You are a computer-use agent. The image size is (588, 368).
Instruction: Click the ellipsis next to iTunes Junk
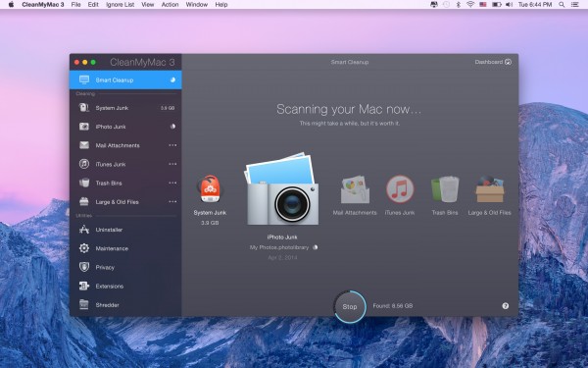[172, 164]
